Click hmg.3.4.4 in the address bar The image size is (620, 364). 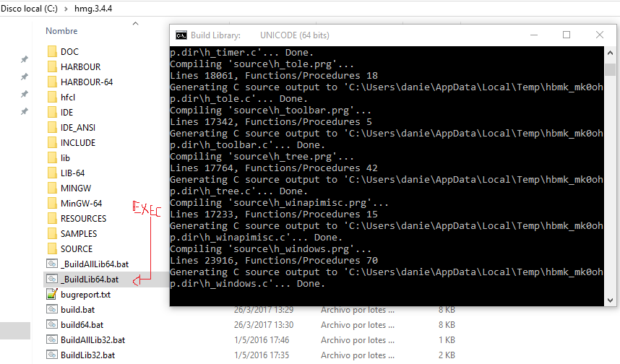93,8
